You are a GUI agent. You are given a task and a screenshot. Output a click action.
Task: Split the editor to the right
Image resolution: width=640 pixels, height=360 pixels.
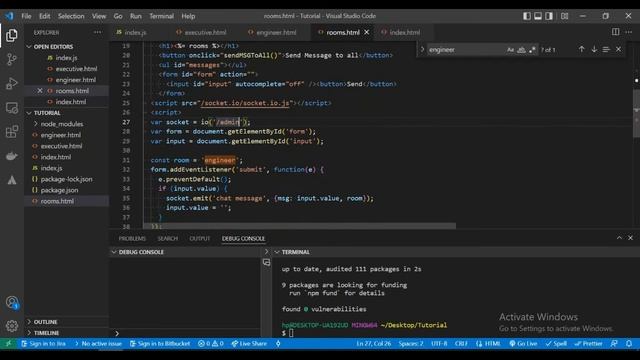point(615,32)
